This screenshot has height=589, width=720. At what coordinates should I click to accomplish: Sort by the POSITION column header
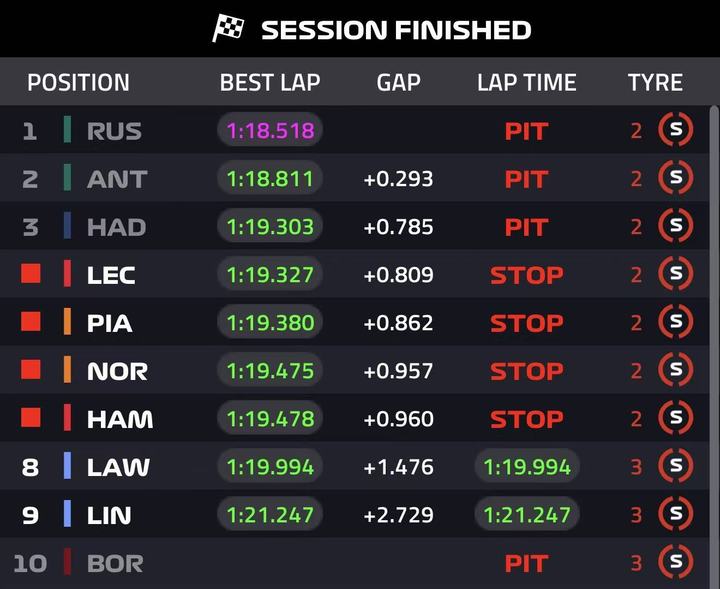(78, 83)
